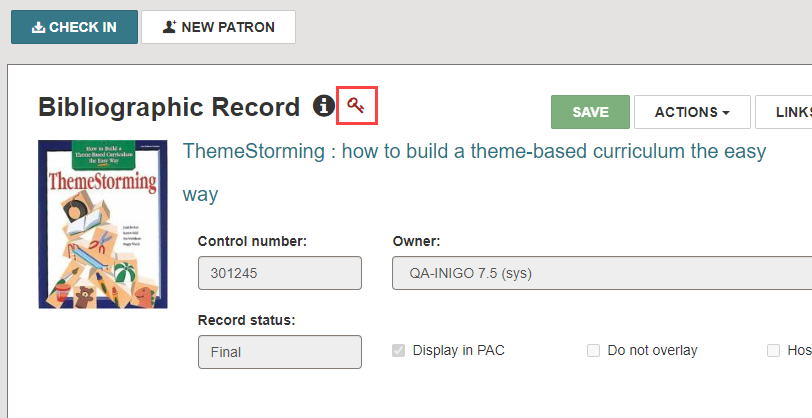Click the Check In button label
Screen dimensions: 812x418
[83, 27]
